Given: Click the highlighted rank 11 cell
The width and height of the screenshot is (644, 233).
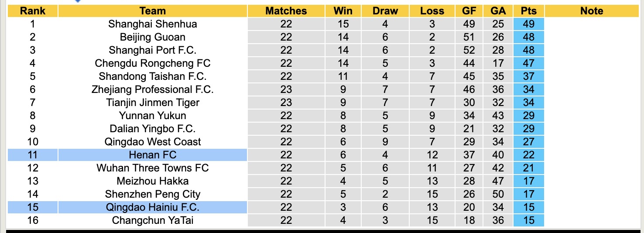Looking at the screenshot, I should point(33,155).
